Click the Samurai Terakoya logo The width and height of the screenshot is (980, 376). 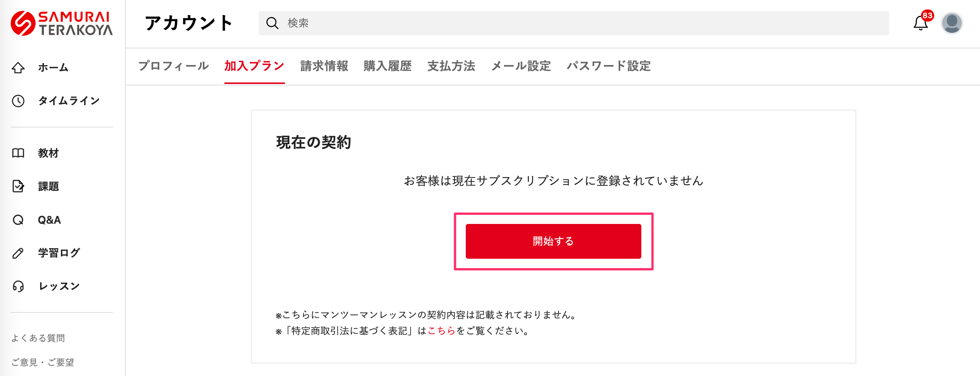(62, 23)
